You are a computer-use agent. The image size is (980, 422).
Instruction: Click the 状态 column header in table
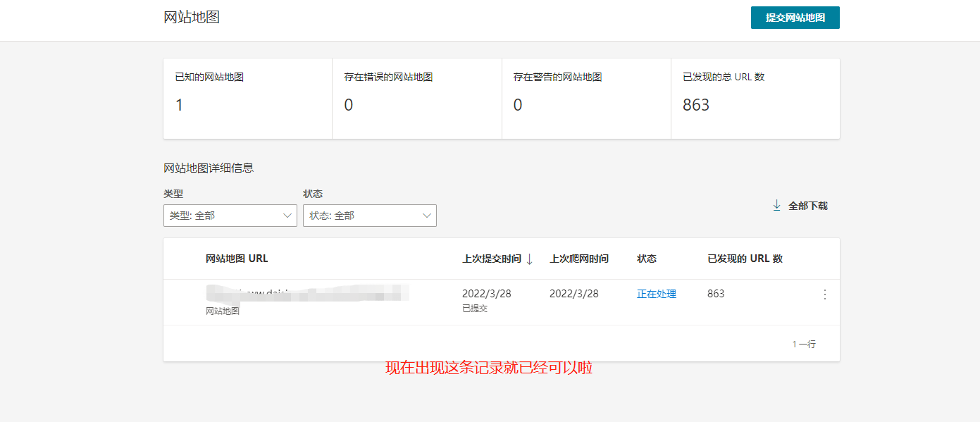click(646, 259)
